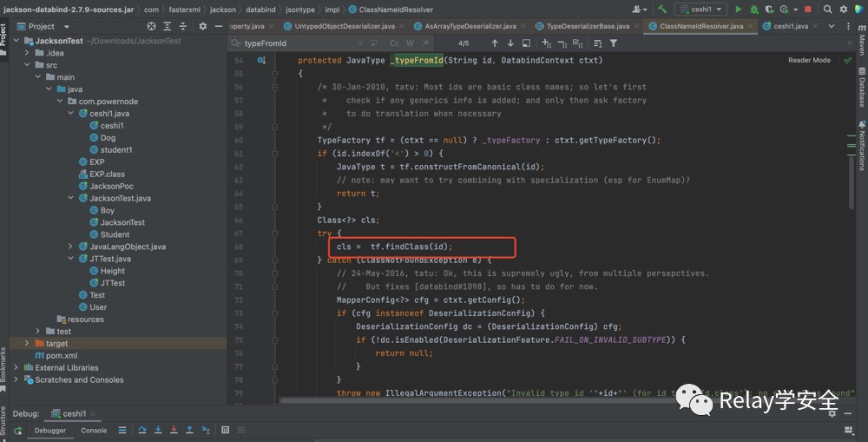Add selection for next occurrence icon

546,43
